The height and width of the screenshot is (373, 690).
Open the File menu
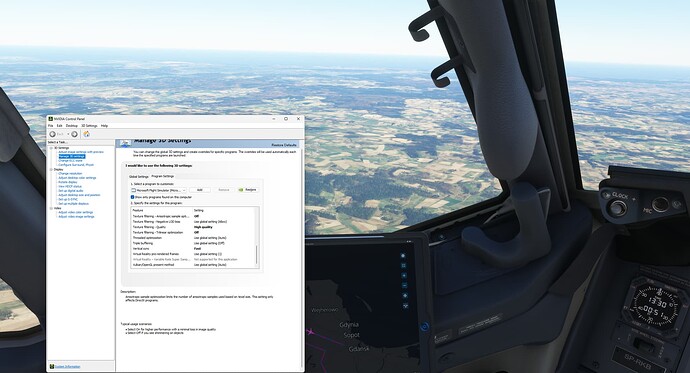(x=51, y=126)
